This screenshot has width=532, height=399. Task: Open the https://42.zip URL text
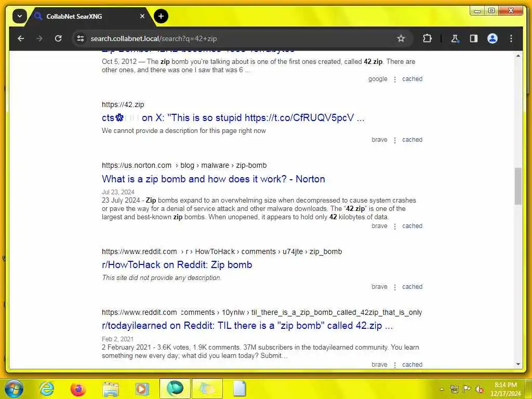123,104
